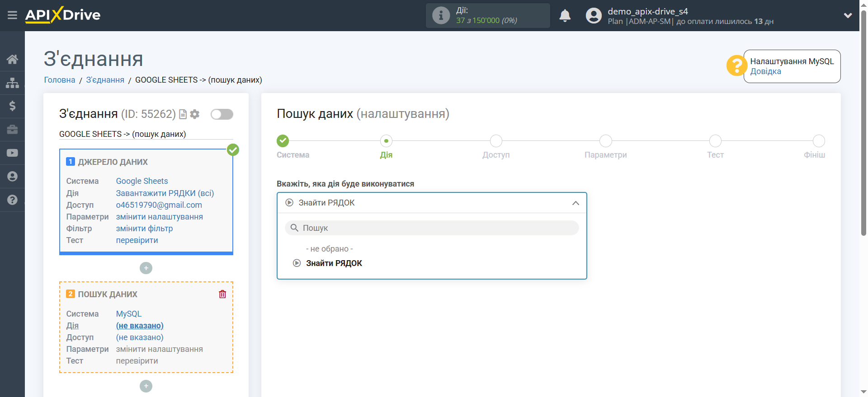Viewport: 868px width, 397px height.
Task: Expand the account dropdown chevron
Action: (848, 15)
